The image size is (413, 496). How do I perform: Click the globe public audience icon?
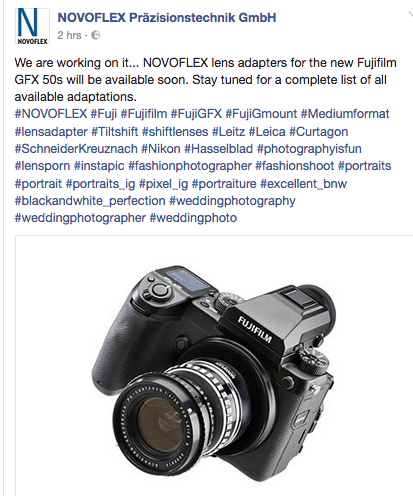tap(96, 35)
